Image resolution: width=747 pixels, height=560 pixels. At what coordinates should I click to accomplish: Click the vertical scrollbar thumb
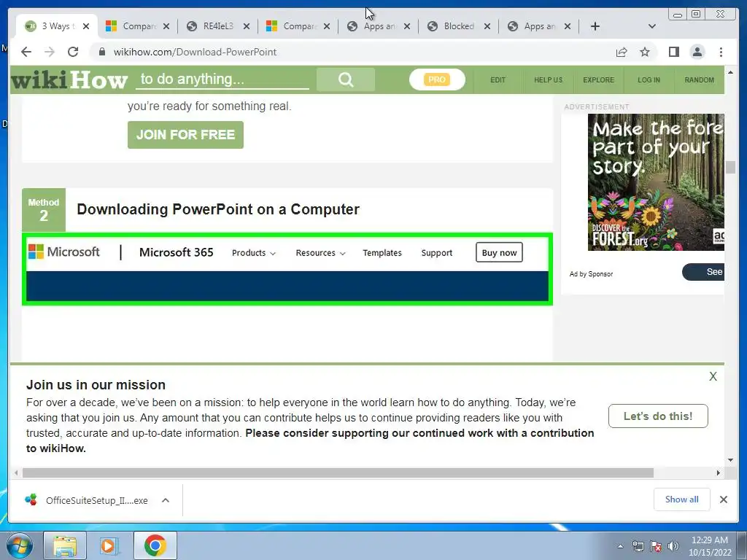pyautogui.click(x=730, y=167)
